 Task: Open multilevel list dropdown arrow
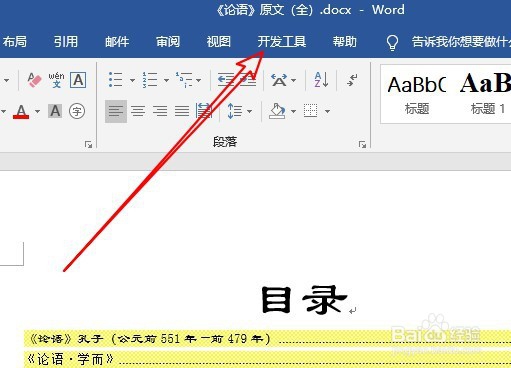(199, 80)
